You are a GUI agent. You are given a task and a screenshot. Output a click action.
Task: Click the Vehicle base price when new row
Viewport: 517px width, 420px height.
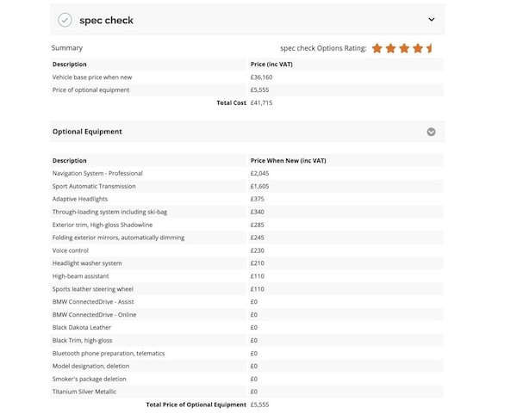92,77
